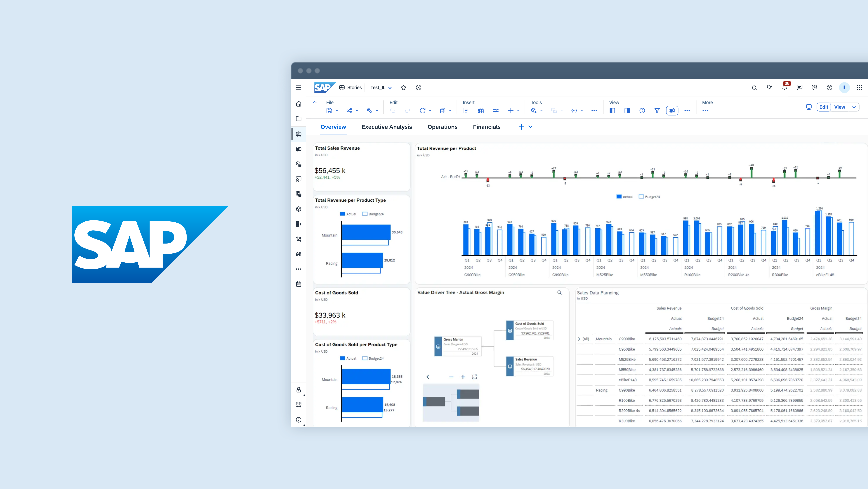The height and width of the screenshot is (489, 868).
Task: Open the details info icon in View group
Action: pos(642,111)
